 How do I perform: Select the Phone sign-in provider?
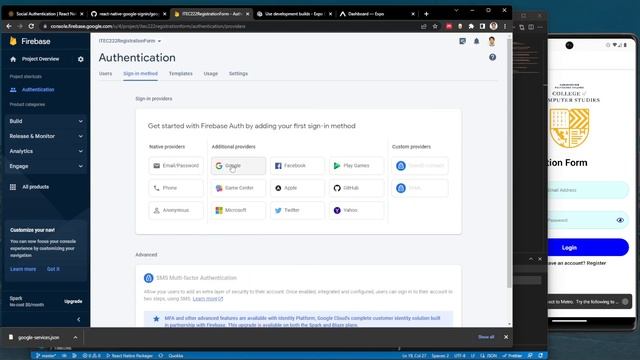tap(176, 188)
